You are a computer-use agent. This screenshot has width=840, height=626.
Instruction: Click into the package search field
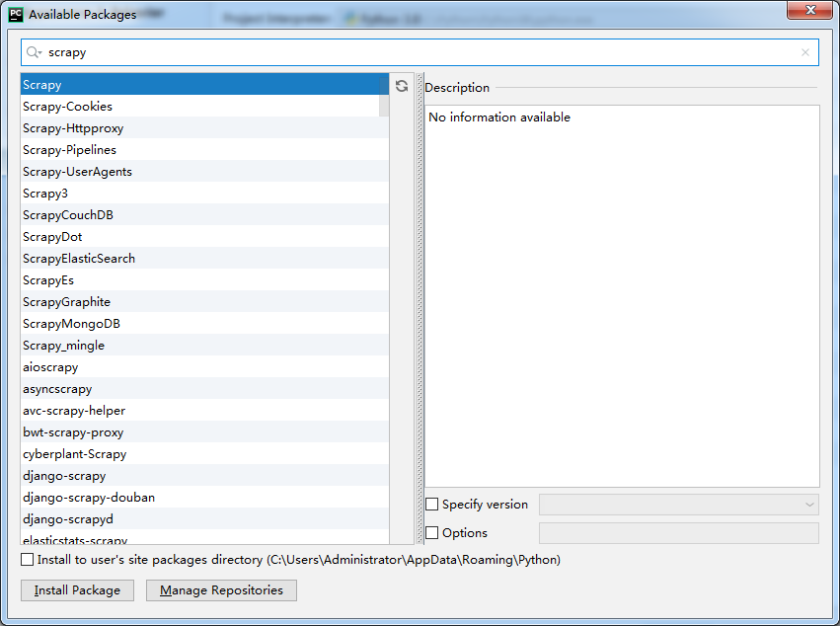point(420,52)
